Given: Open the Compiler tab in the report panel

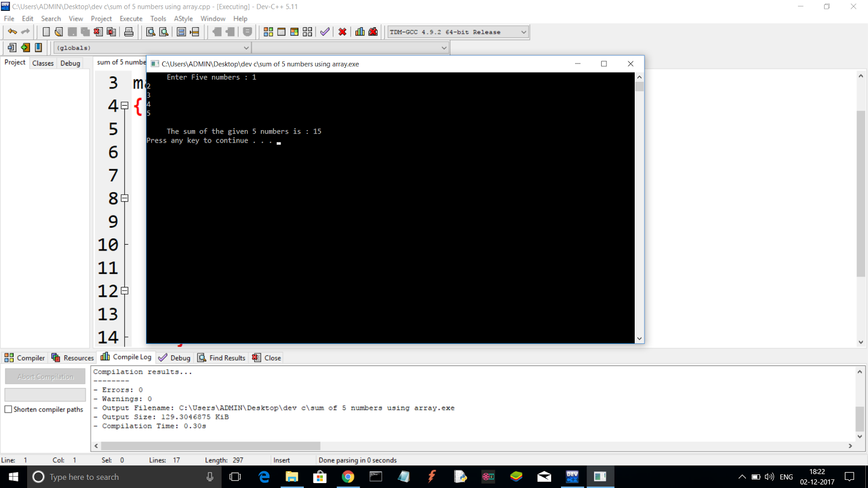Looking at the screenshot, I should (24, 357).
